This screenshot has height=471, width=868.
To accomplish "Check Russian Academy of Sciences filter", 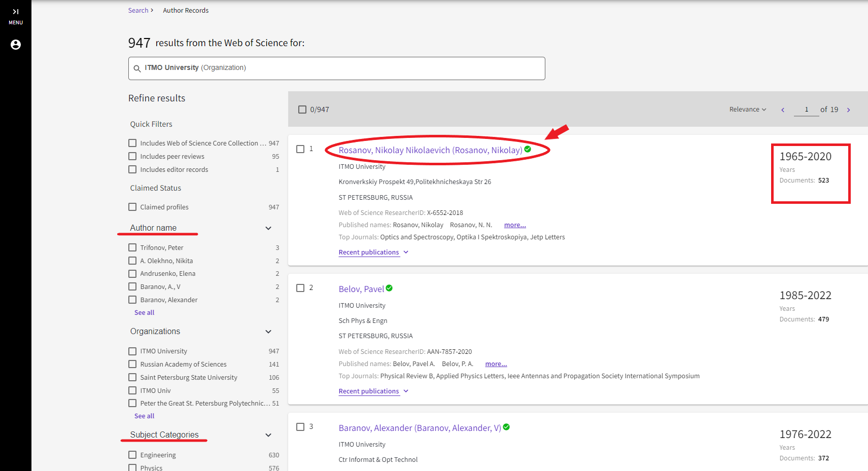I will pyautogui.click(x=132, y=364).
